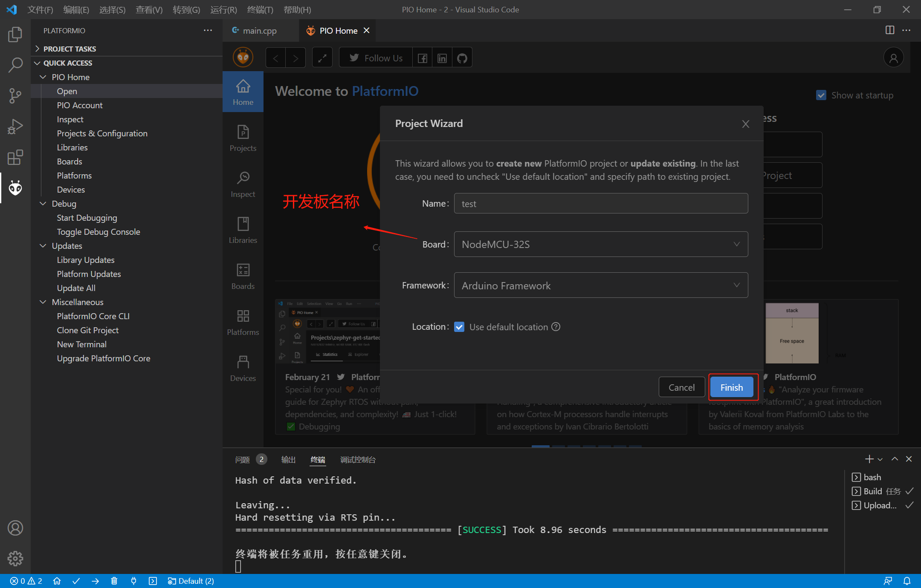Toggle Show at startup checkbox
The width and height of the screenshot is (921, 588).
pyautogui.click(x=821, y=95)
